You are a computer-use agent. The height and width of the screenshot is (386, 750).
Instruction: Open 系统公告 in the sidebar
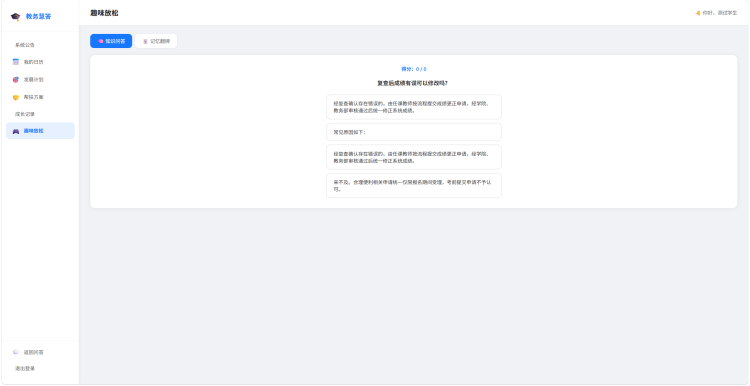[x=24, y=45]
